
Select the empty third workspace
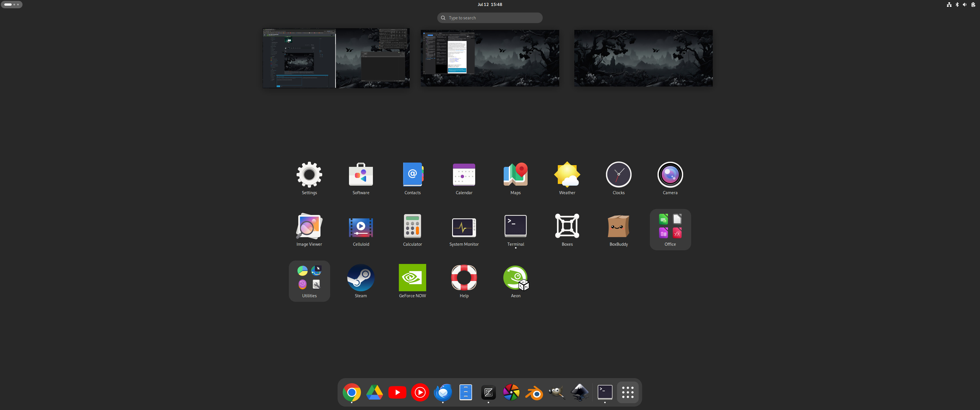click(x=643, y=58)
